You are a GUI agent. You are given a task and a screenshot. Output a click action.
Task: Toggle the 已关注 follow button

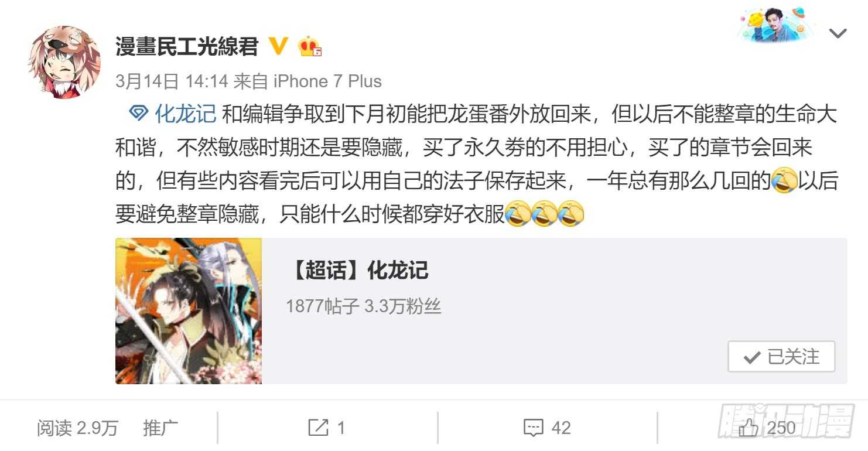tap(781, 357)
